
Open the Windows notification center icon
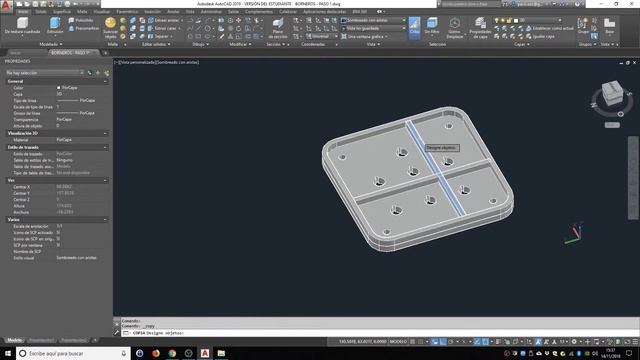[x=629, y=353]
